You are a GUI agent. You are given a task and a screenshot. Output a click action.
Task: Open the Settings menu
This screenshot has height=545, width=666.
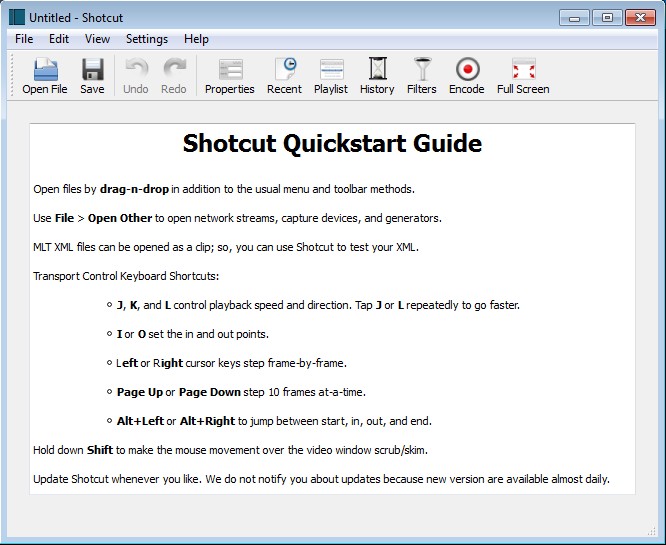tap(147, 39)
